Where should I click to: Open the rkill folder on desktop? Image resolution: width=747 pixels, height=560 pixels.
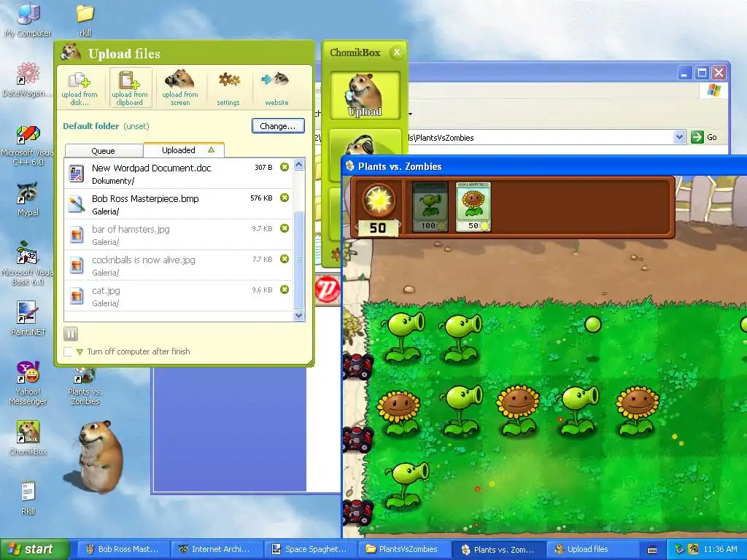(x=85, y=20)
